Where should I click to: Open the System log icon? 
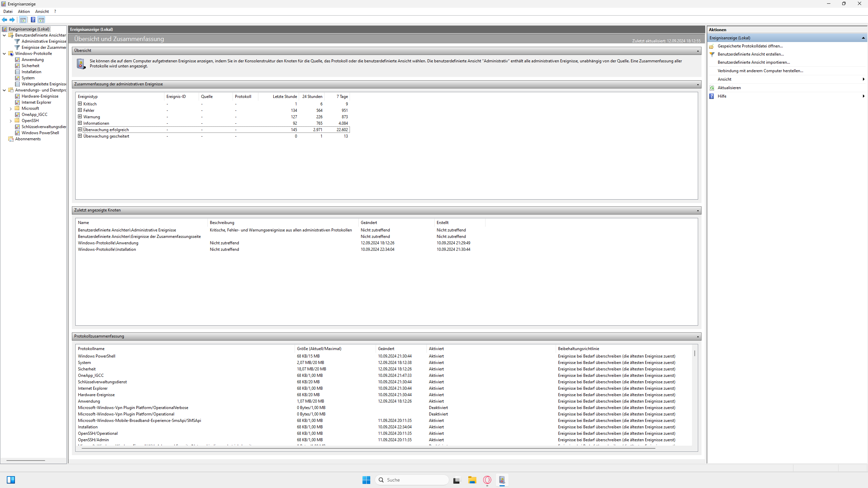point(17,78)
